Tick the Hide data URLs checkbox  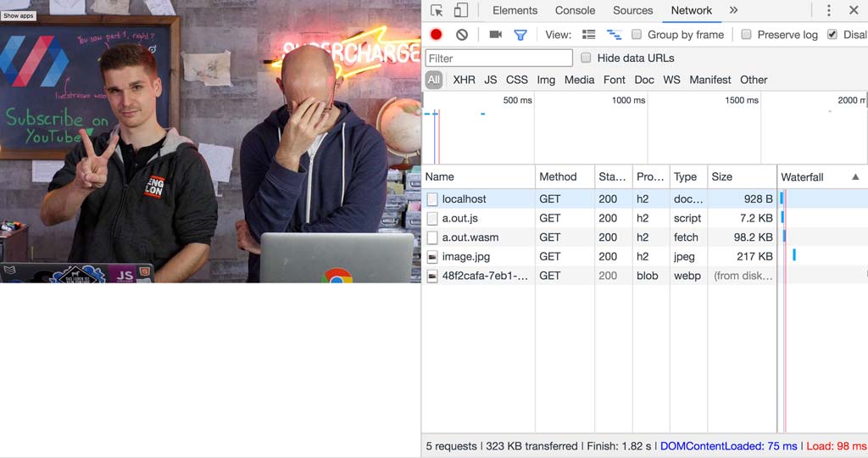[x=586, y=58]
